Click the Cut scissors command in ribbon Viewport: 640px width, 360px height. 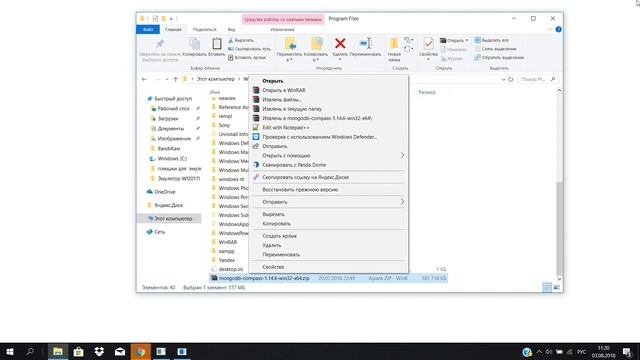click(241, 40)
